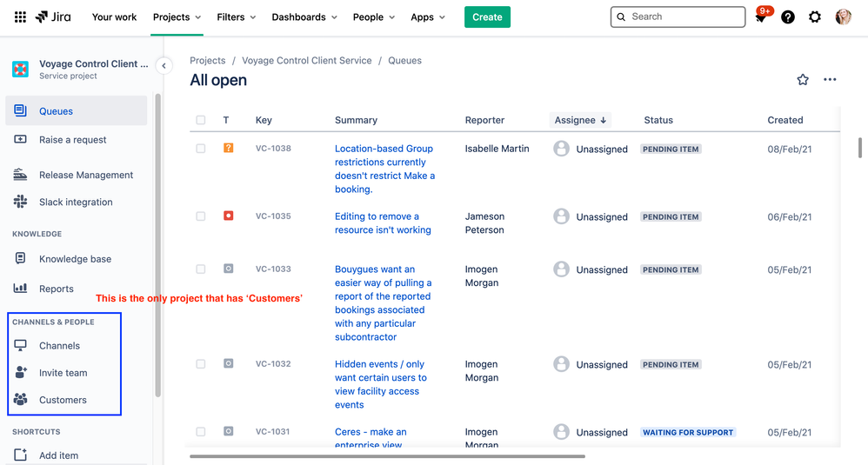Click the Invite team person icon
The width and height of the screenshot is (868, 465).
[x=21, y=372]
